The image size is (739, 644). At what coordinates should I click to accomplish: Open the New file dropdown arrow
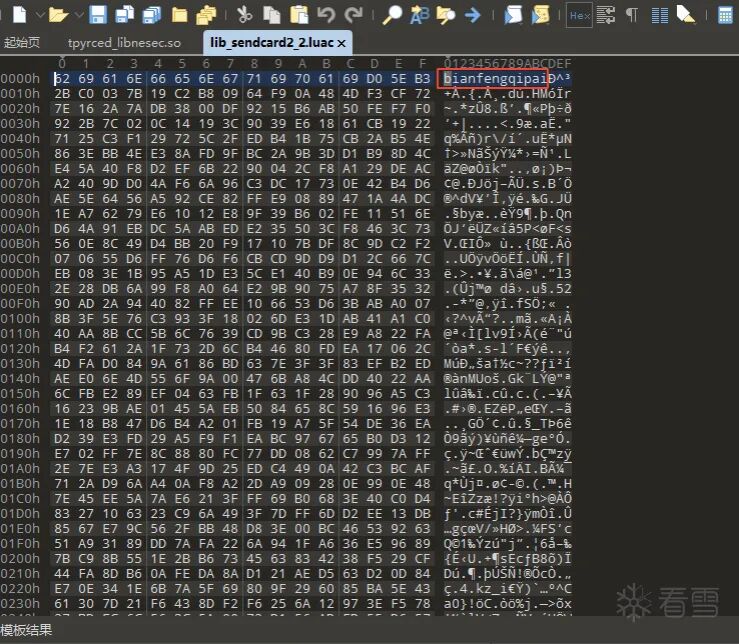[x=40, y=15]
